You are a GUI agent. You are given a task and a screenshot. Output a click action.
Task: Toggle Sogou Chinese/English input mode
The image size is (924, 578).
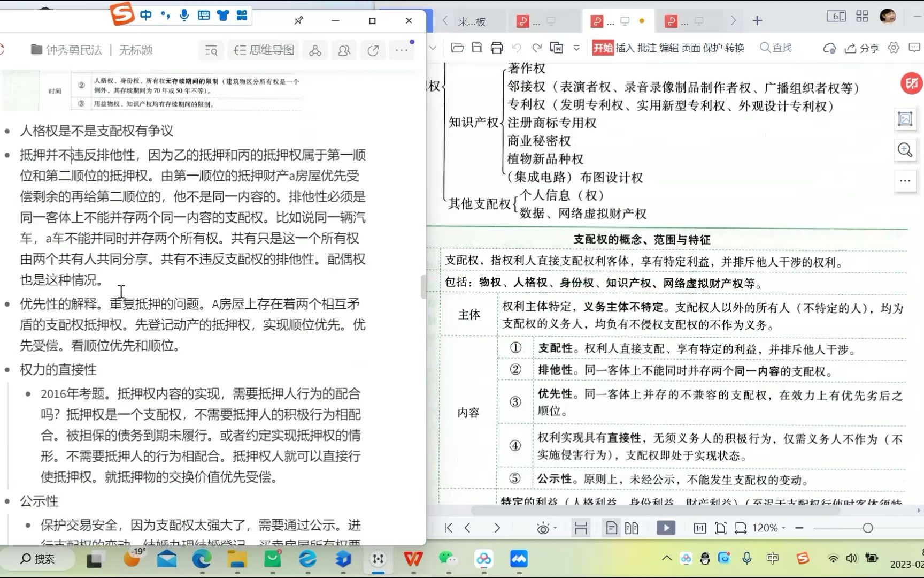point(145,15)
